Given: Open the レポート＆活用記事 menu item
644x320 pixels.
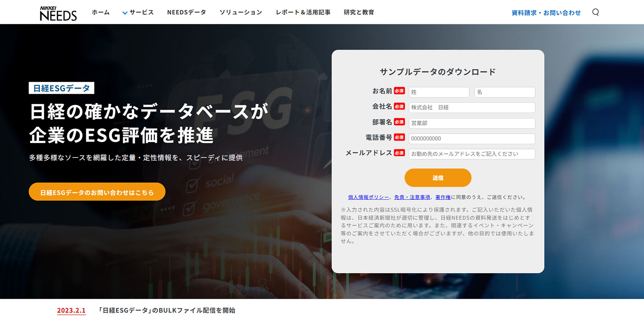Looking at the screenshot, I should click(303, 12).
